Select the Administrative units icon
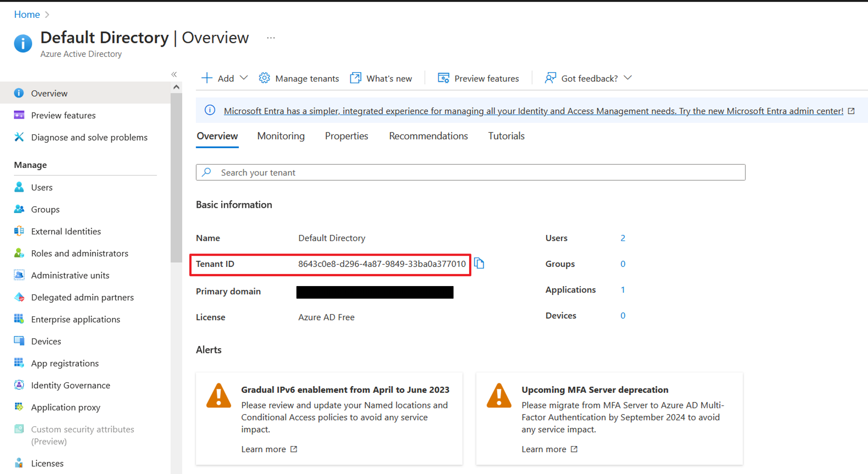This screenshot has width=868, height=474. pyautogui.click(x=19, y=275)
